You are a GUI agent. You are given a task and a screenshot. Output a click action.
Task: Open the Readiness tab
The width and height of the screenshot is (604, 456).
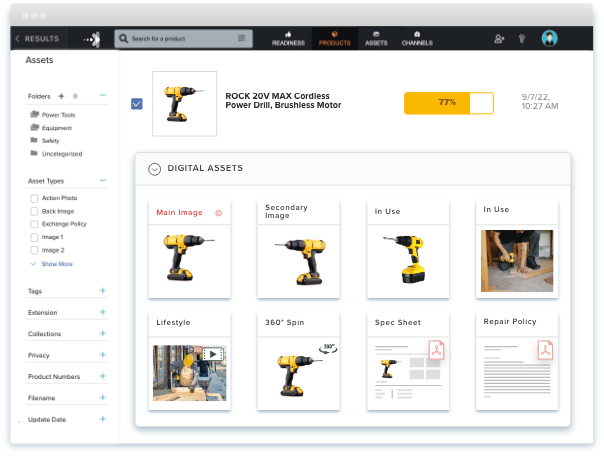tap(288, 39)
